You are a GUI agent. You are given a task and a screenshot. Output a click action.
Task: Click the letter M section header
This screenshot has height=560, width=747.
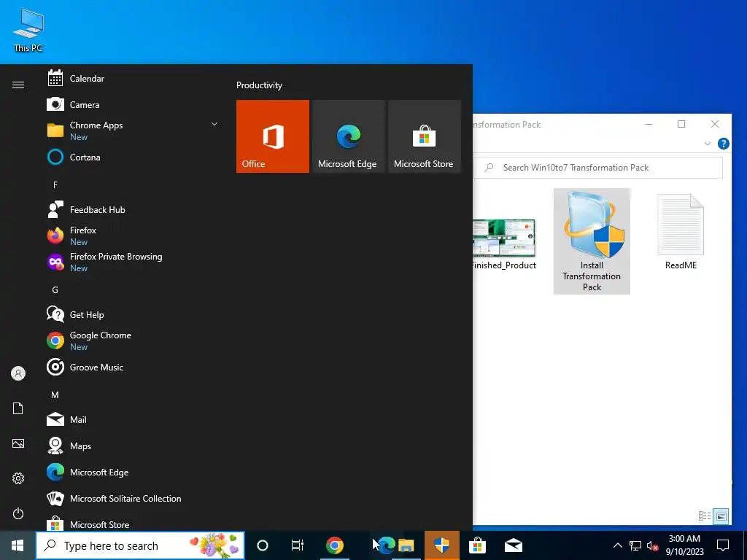[x=55, y=394]
